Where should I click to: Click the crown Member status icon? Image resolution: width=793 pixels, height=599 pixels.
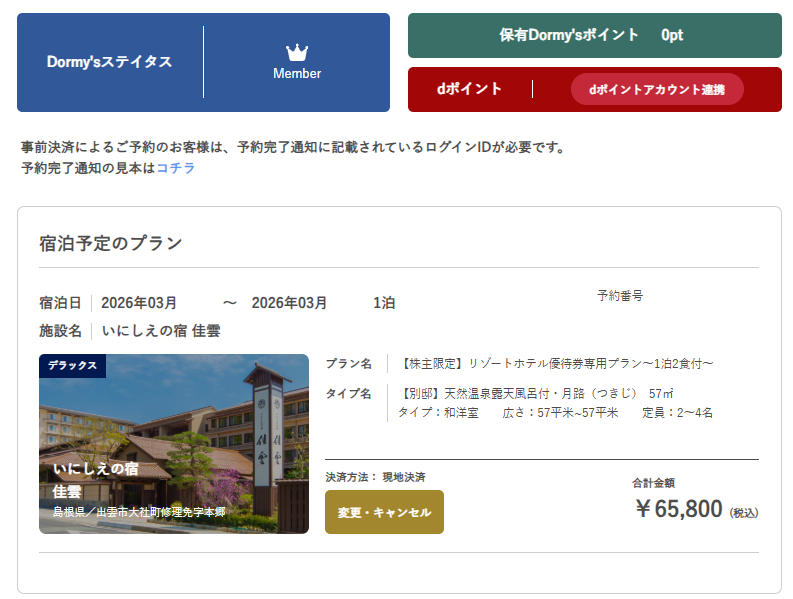pos(297,52)
